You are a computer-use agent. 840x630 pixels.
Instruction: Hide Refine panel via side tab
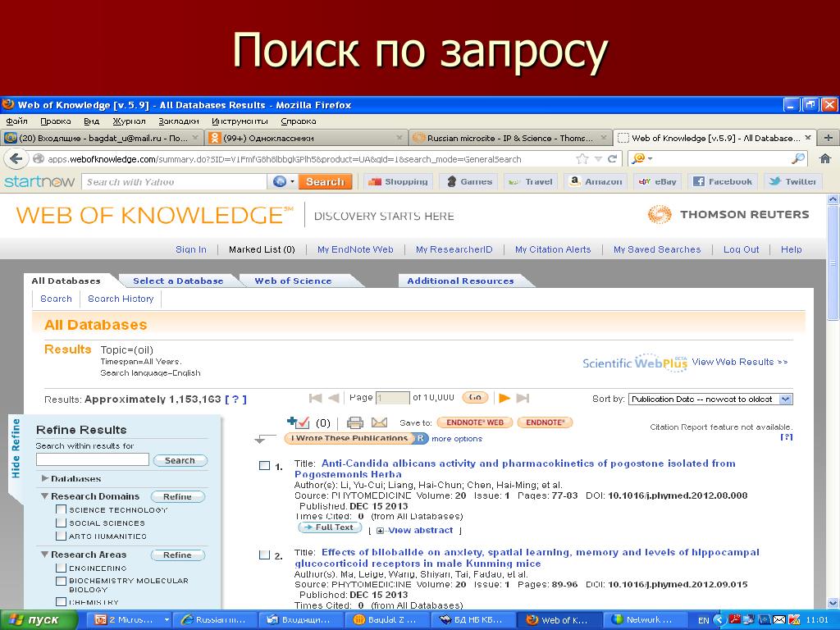16,449
